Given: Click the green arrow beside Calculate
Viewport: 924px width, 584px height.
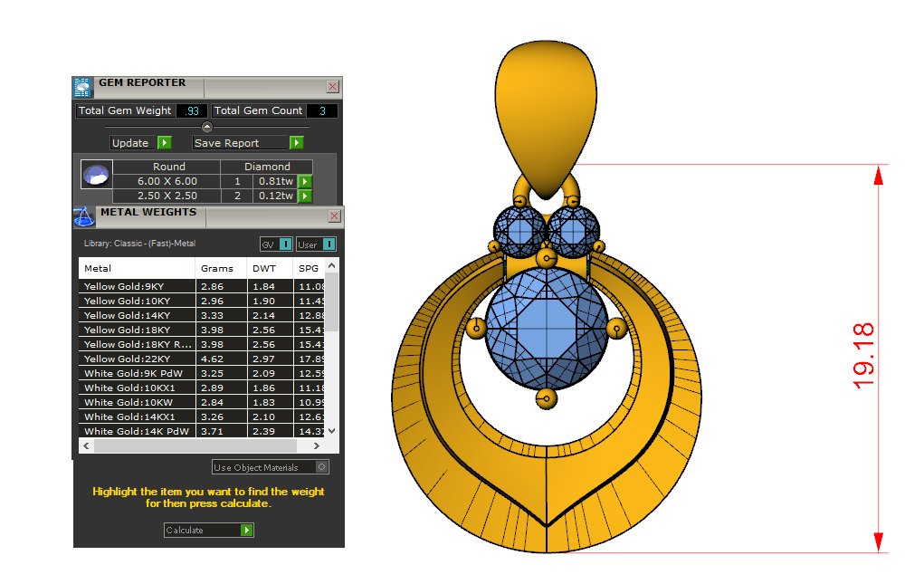Looking at the screenshot, I should click(247, 531).
